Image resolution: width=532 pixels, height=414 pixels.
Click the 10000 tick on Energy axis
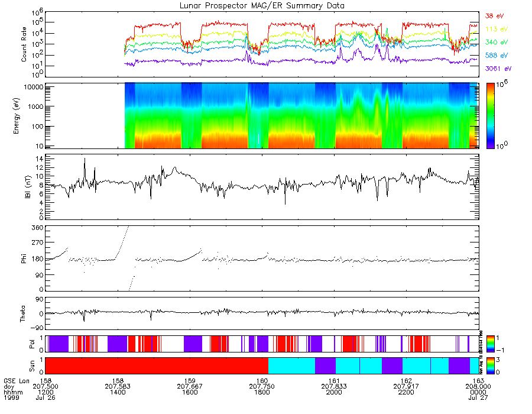33,87
